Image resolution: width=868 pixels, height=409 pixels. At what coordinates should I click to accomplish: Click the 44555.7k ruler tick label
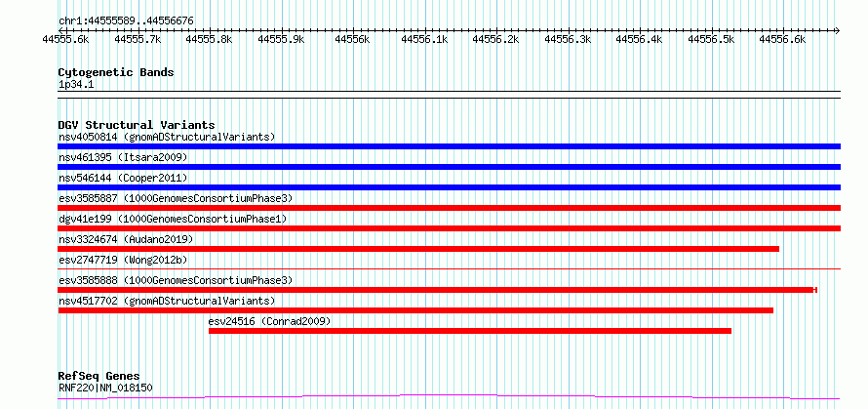[x=138, y=39]
